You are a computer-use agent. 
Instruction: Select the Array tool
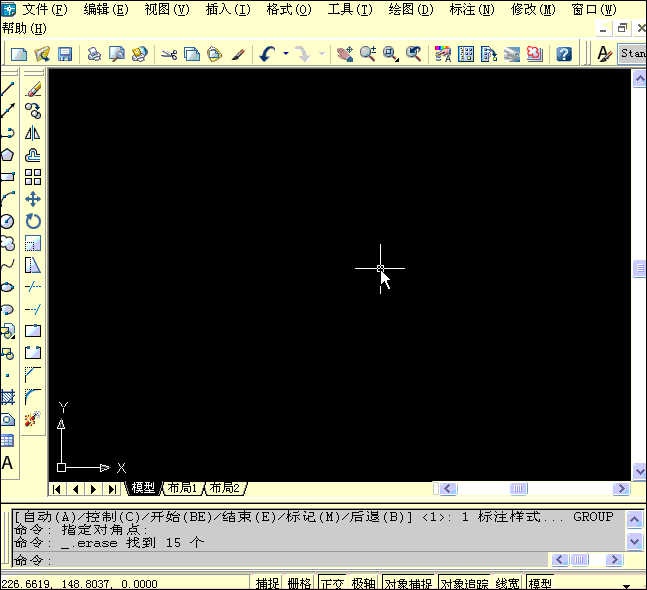[x=33, y=177]
